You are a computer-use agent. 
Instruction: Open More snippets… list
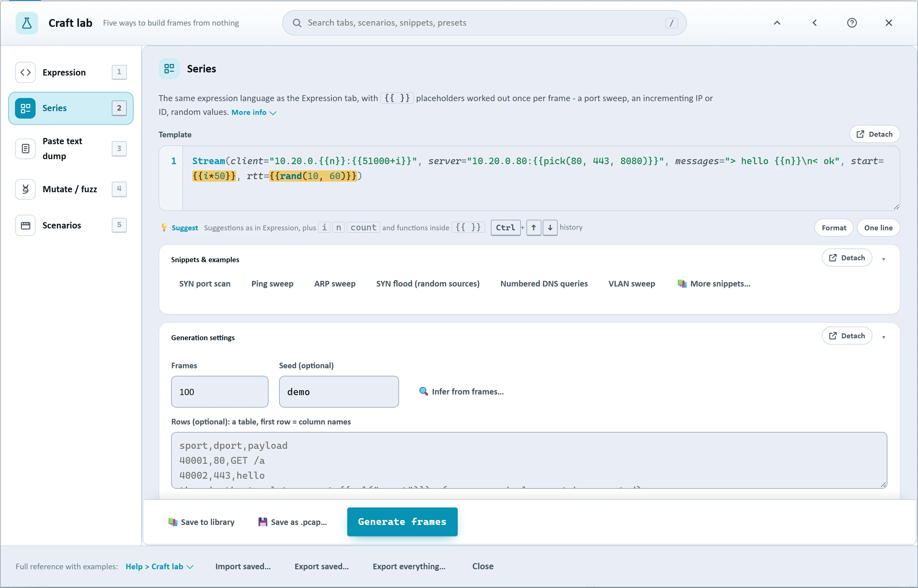713,284
